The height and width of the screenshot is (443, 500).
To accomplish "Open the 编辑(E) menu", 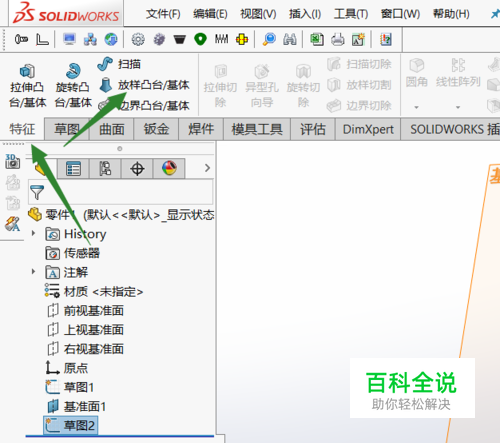I will 210,14.
